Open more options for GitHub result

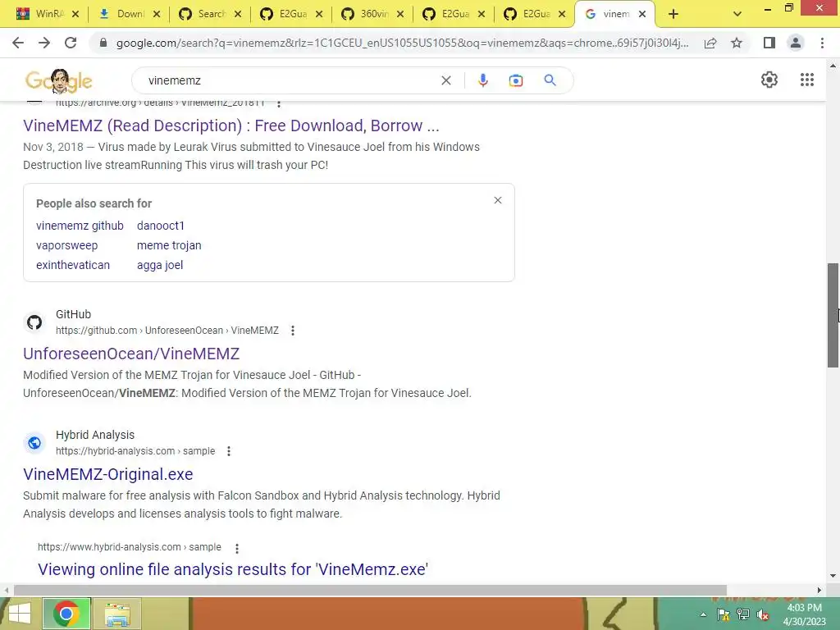click(293, 331)
